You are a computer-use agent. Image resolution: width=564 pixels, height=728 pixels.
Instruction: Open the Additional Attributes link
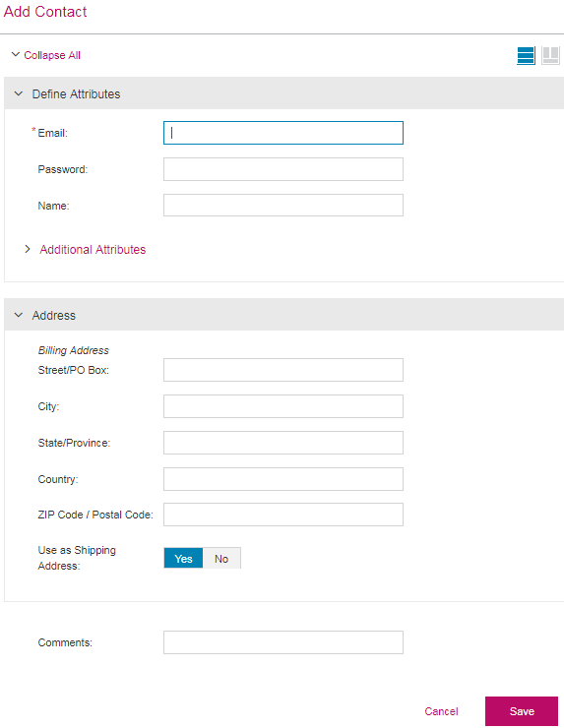(x=93, y=250)
